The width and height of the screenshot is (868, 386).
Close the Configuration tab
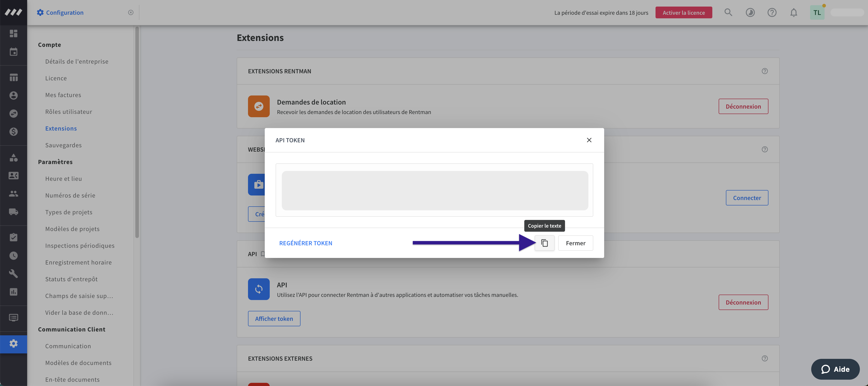131,12
